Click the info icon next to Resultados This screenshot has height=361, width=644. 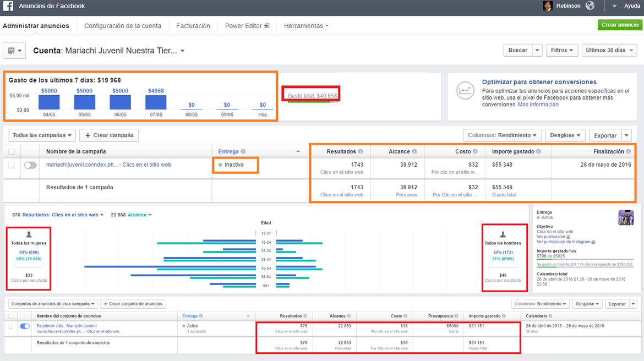[361, 151]
